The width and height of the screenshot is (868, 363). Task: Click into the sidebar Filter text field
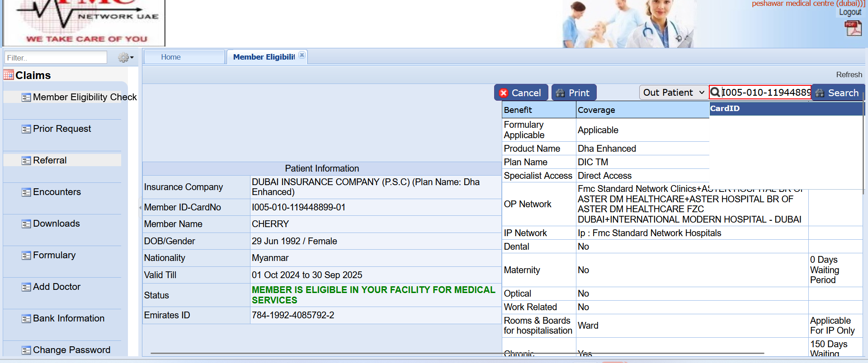pyautogui.click(x=56, y=58)
